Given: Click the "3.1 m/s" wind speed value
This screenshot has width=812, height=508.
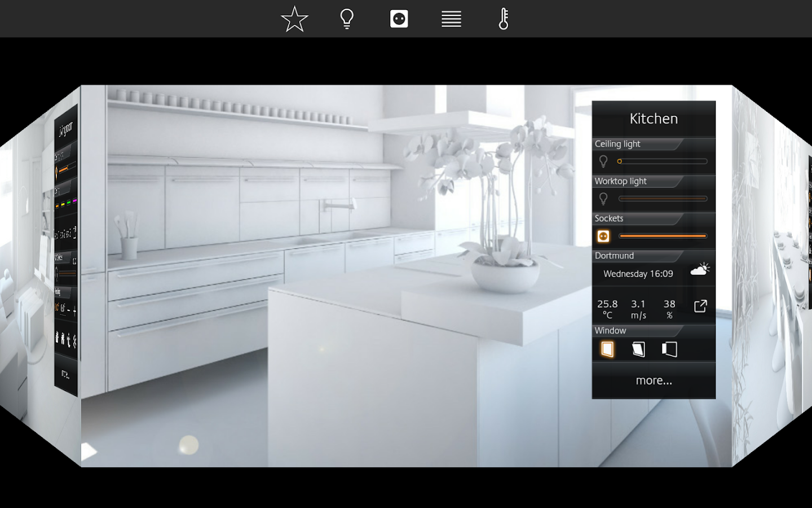Looking at the screenshot, I should click(638, 309).
